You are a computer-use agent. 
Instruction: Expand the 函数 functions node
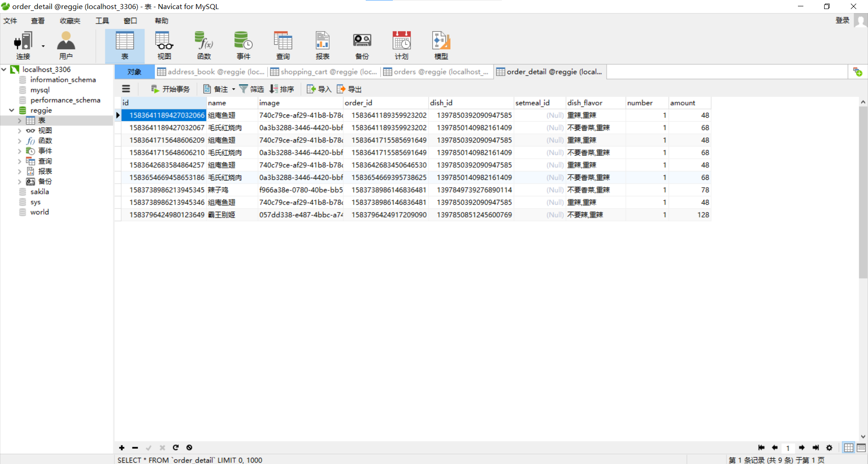coord(19,141)
